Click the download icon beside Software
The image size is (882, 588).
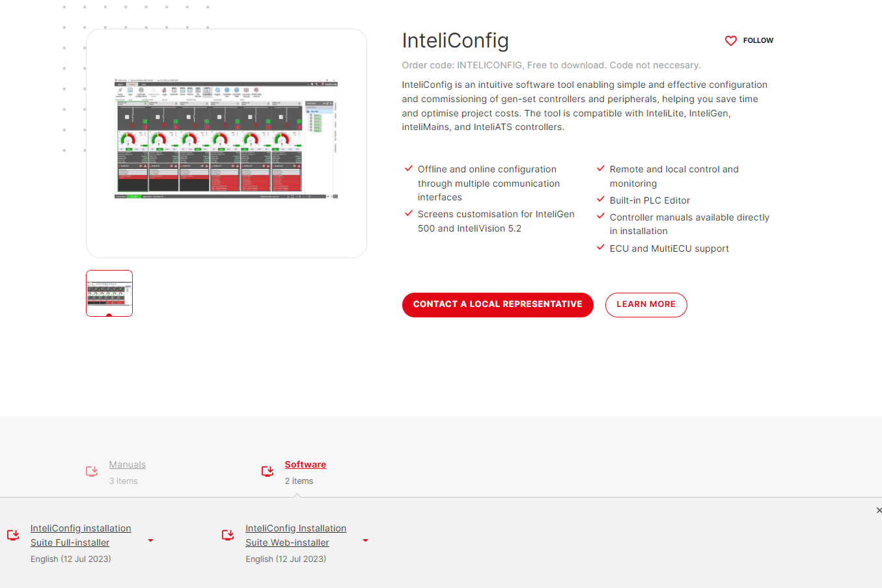coord(267,471)
